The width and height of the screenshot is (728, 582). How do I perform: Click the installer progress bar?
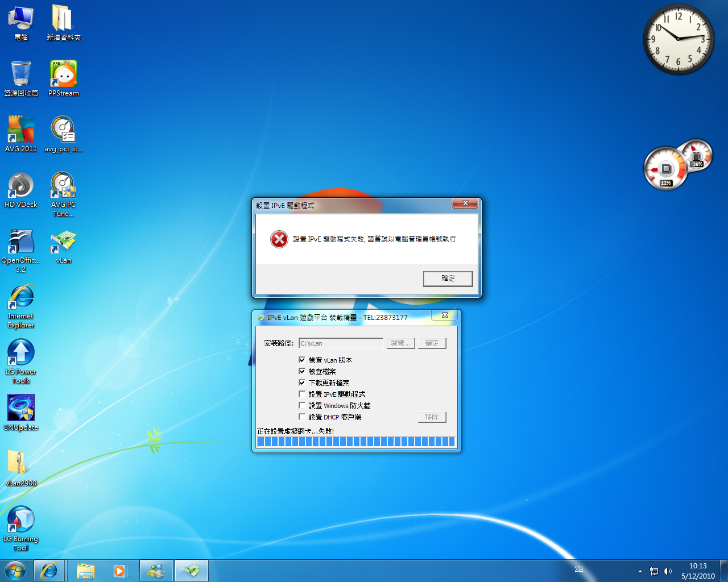356,442
